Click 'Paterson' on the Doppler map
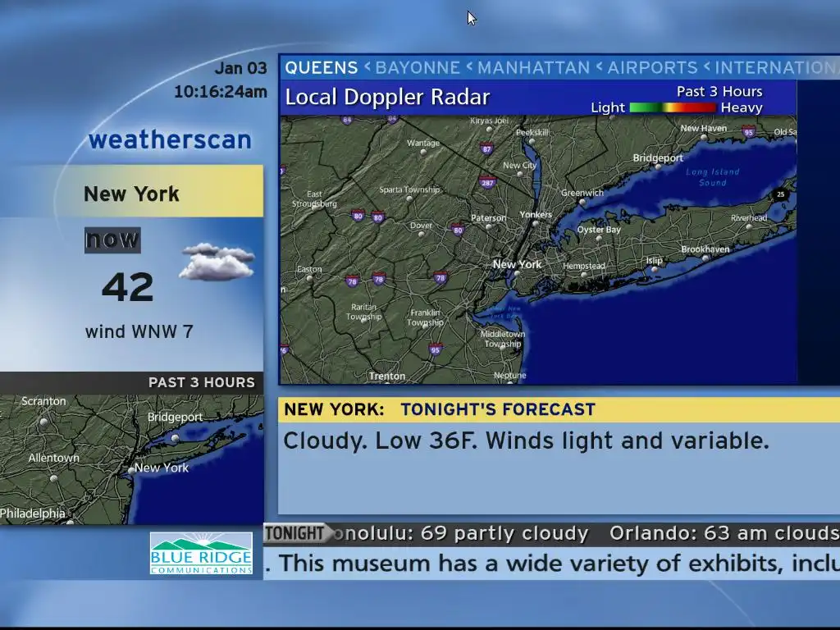The width and height of the screenshot is (840, 630). pos(488,218)
